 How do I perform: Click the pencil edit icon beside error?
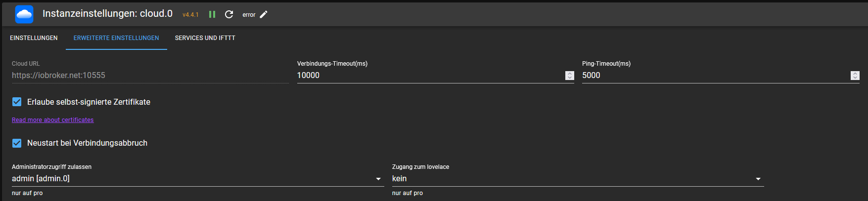coord(264,14)
